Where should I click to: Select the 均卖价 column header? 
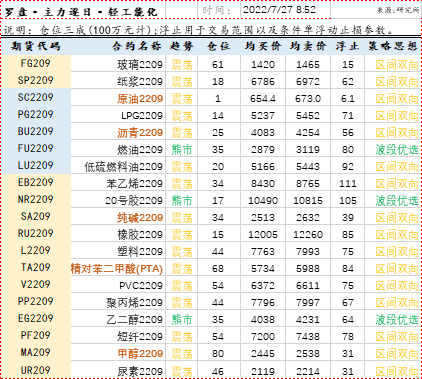[308, 46]
